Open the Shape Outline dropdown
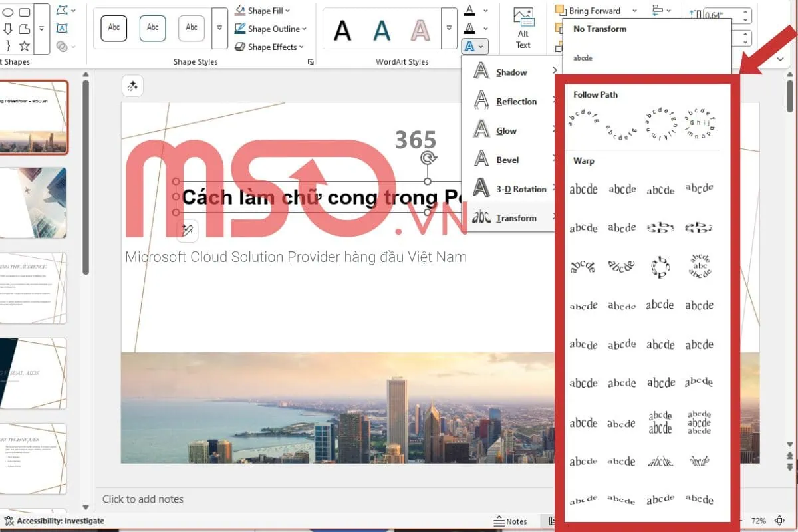 pos(271,29)
